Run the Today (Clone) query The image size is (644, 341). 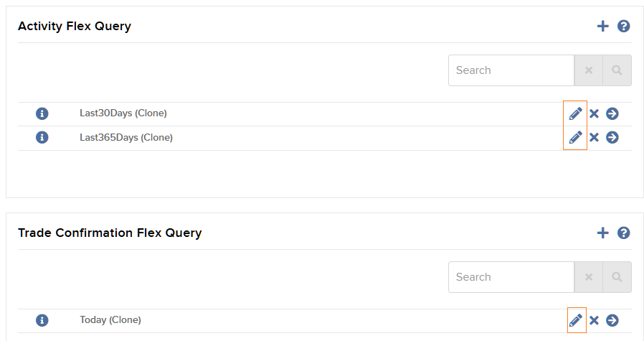click(612, 320)
